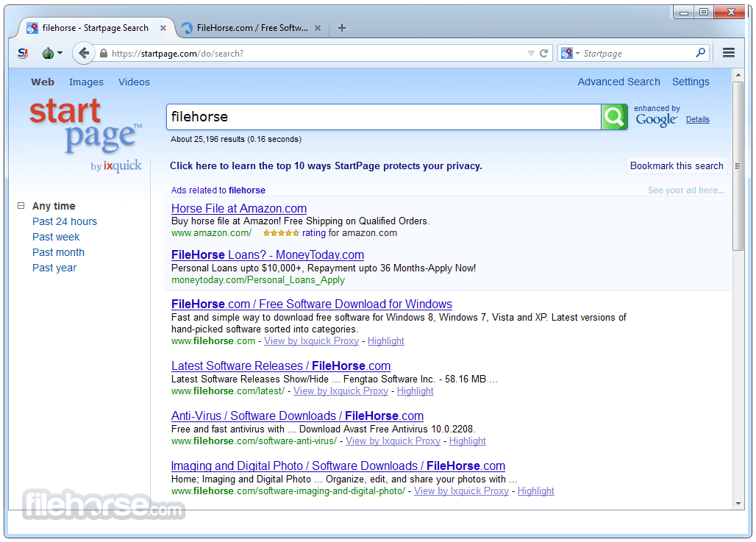Screen dimensions: 756x542
Task: View imaging-and-digital-photo result by Ixquick Proxy
Action: 461,491
